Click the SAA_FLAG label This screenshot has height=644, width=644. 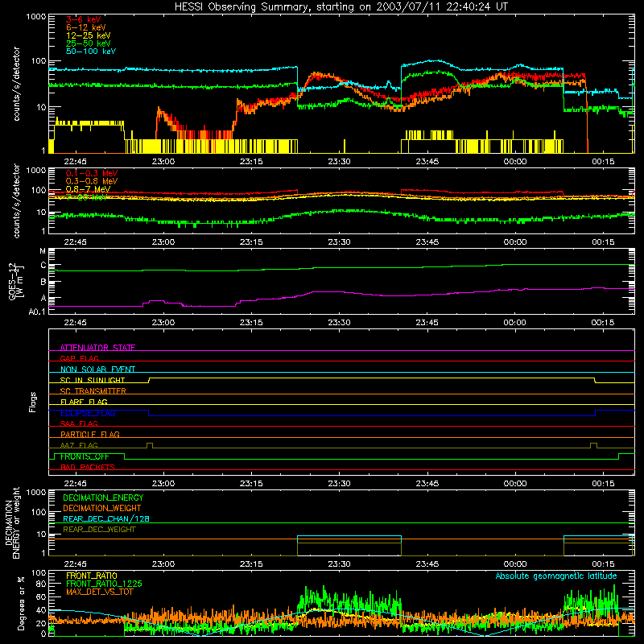click(x=79, y=423)
